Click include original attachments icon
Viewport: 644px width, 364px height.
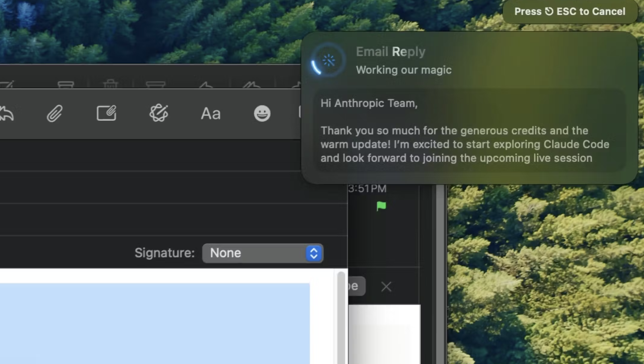[106, 113]
